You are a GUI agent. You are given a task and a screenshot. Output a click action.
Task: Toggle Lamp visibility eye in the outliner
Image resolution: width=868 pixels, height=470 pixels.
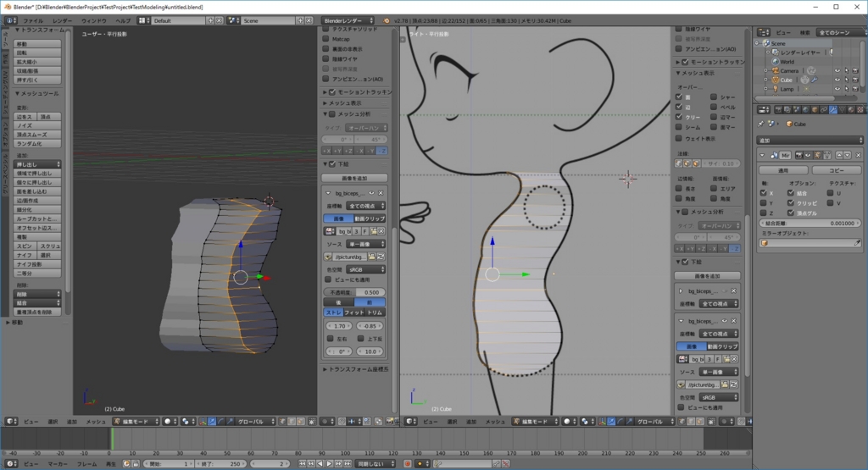point(837,88)
